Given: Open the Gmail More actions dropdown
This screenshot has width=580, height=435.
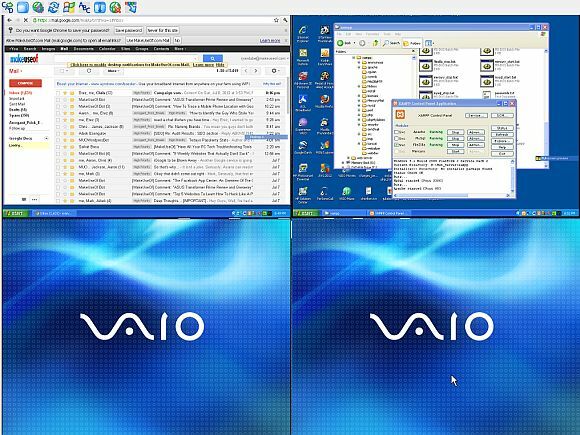Looking at the screenshot, I should (113, 71).
